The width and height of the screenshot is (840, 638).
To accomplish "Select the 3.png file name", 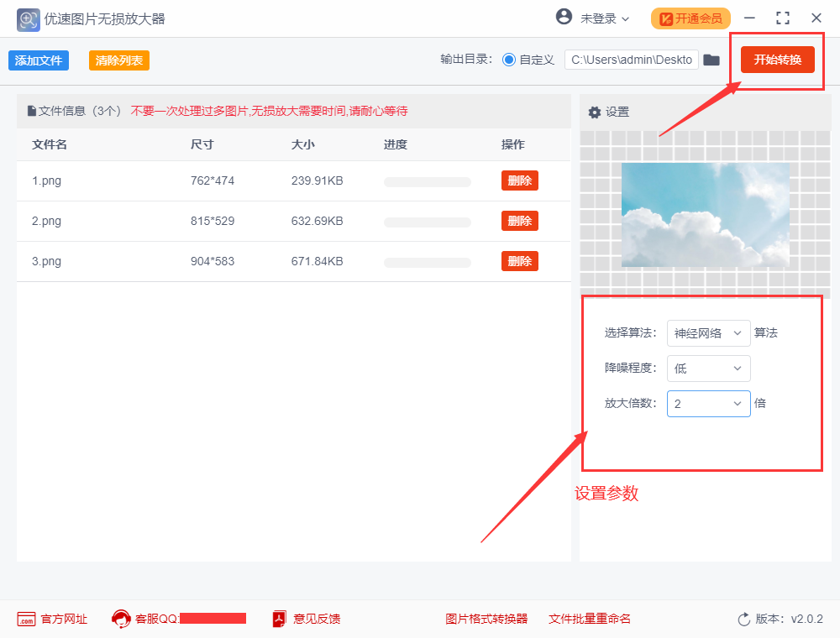I will tap(46, 262).
